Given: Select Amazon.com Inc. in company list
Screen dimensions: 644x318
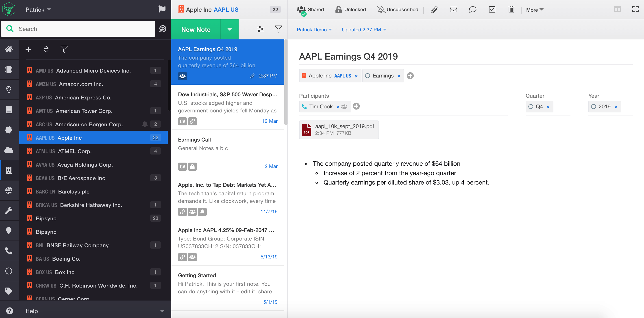Looking at the screenshot, I should tap(81, 84).
